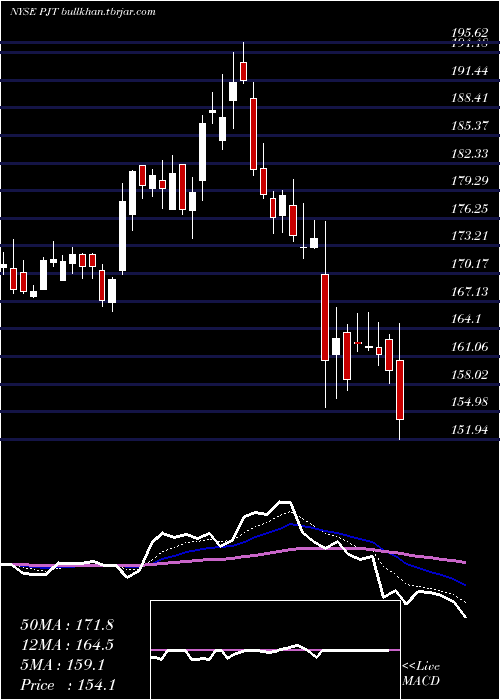This screenshot has width=500, height=700.
Task: Click the last red candlestick reaching 151.94
Action: coord(400,390)
